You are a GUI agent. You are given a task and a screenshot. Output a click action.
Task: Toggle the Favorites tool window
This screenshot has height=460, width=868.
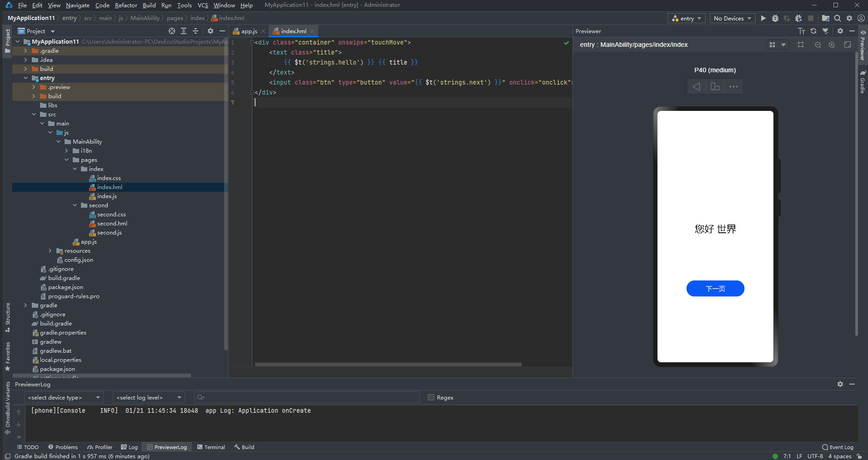(x=7, y=356)
